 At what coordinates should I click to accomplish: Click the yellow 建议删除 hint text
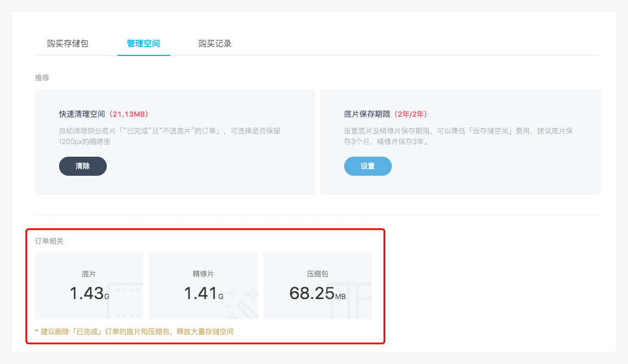[x=134, y=331]
